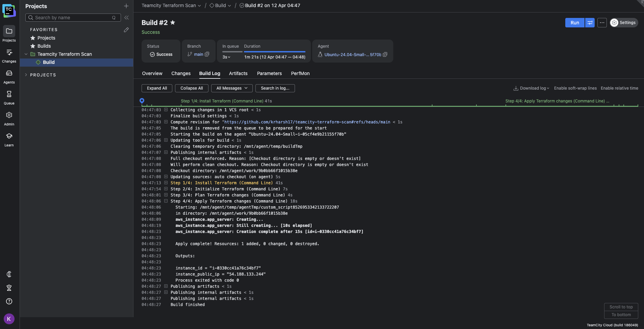Expand the PROJECTS sidebar section

click(26, 75)
